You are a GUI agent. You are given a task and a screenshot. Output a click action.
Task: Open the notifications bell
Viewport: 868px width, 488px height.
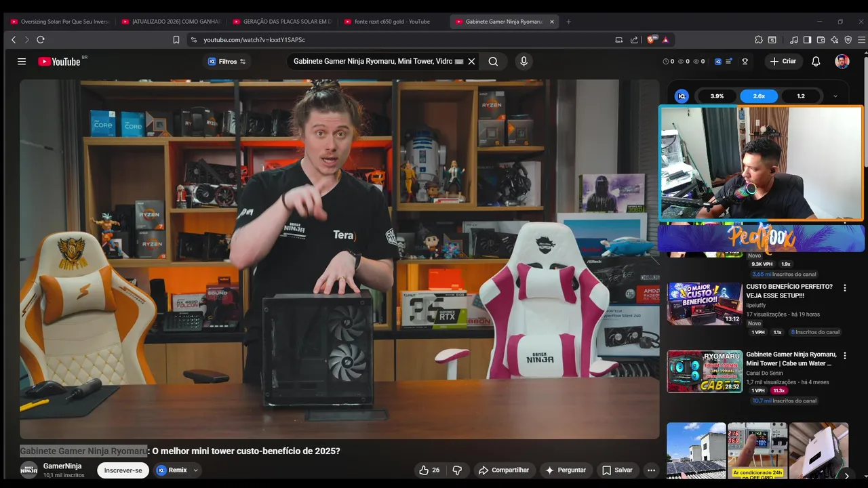point(816,62)
